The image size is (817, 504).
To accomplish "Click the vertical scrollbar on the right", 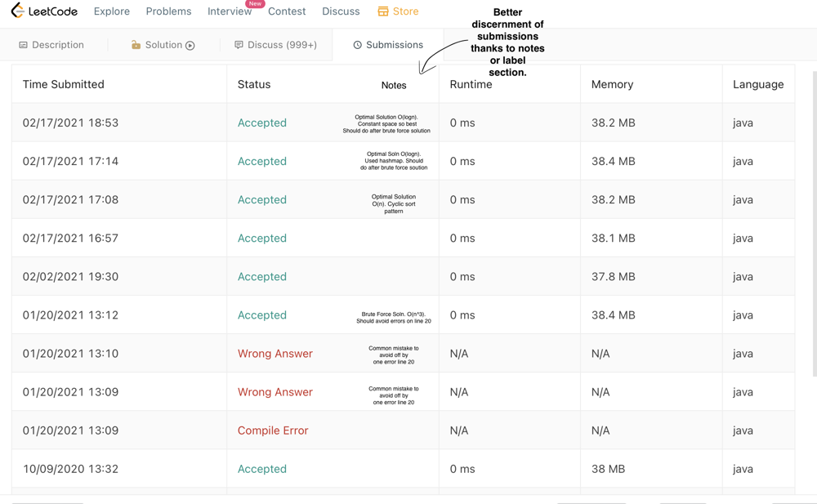I will coord(815,224).
